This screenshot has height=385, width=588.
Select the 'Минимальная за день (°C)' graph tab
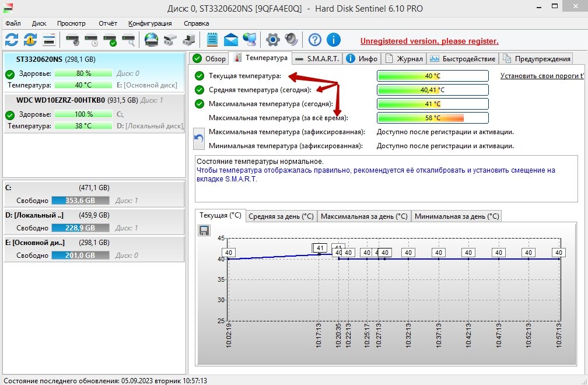tap(457, 216)
